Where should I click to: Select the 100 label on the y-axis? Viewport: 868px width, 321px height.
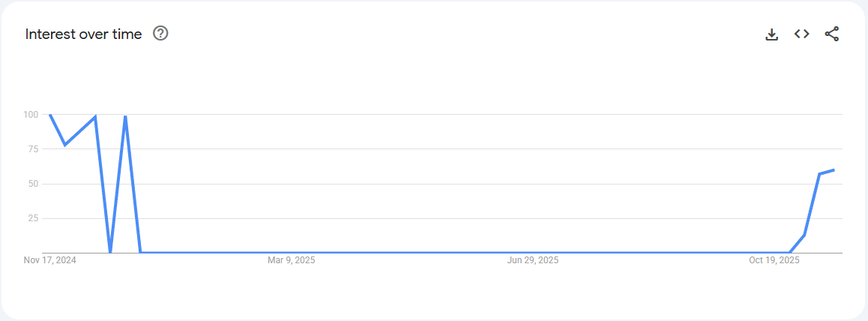[30, 115]
